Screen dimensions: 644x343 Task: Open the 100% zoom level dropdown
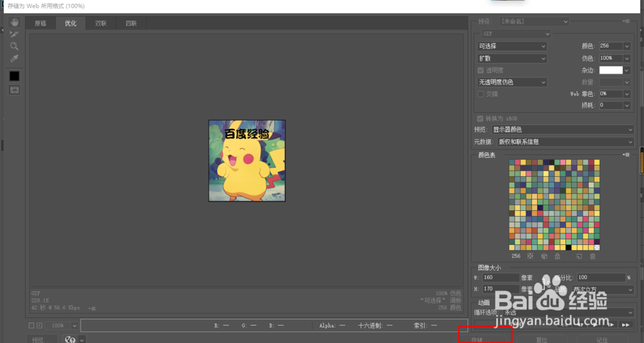point(74,326)
